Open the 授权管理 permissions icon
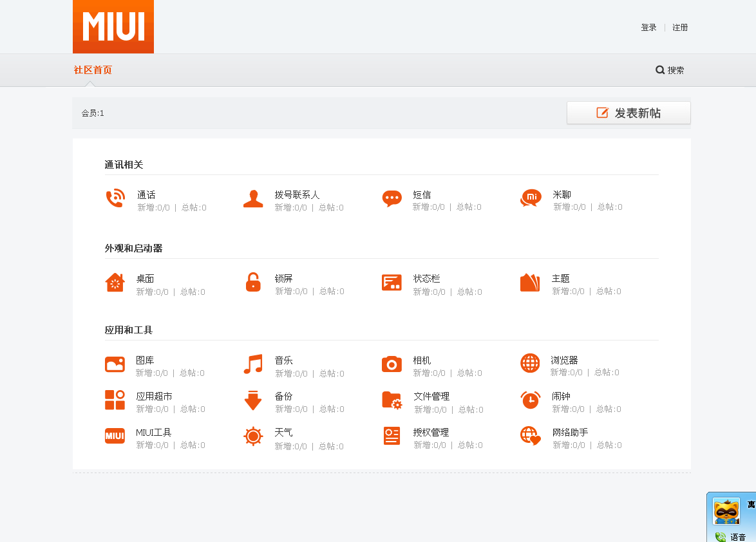The image size is (756, 542). point(392,436)
